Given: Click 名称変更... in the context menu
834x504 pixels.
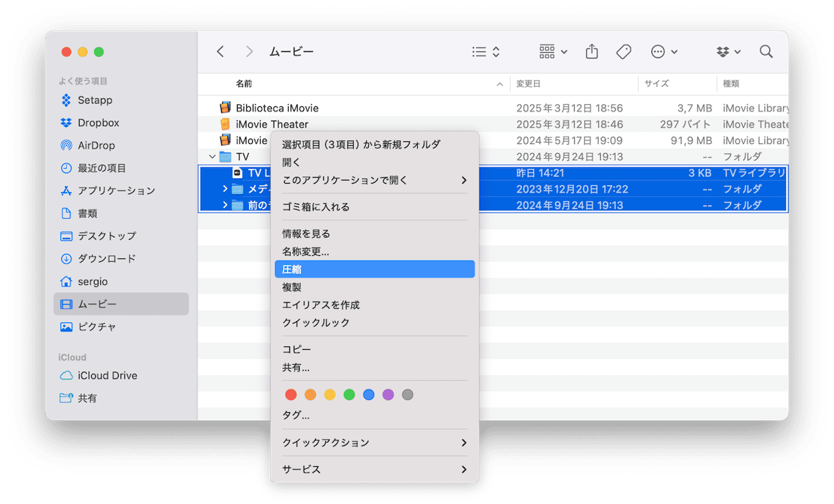Looking at the screenshot, I should [x=306, y=252].
